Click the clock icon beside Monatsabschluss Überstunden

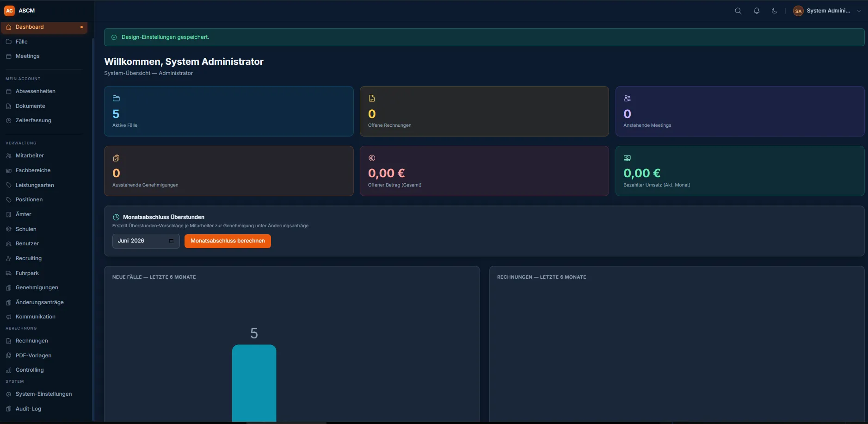116,217
